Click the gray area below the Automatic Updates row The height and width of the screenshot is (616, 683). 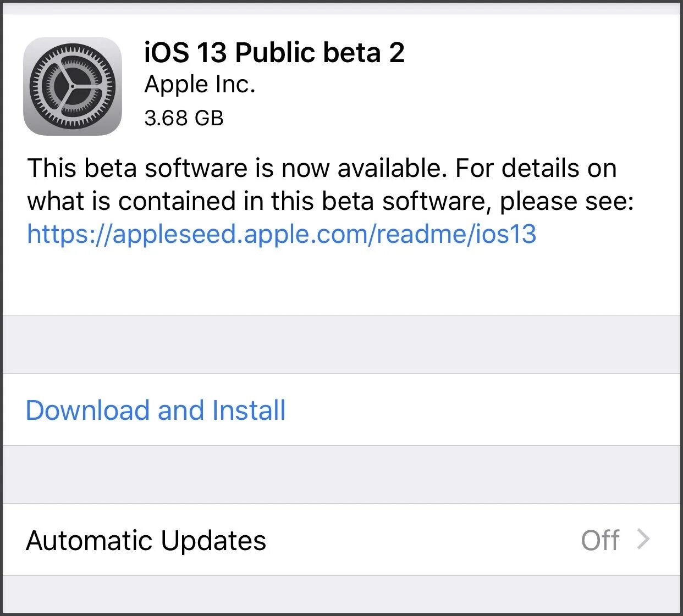[x=341, y=593]
